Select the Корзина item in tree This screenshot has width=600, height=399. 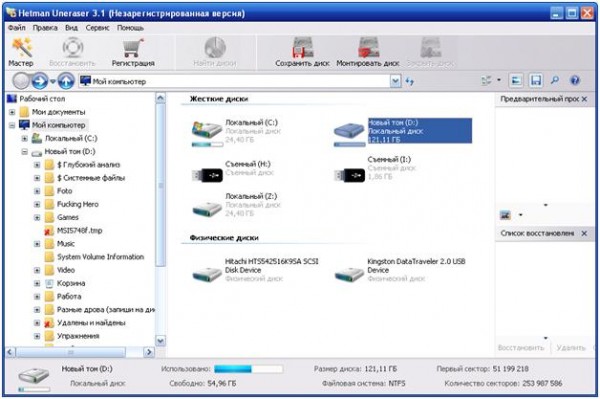pyautogui.click(x=71, y=283)
